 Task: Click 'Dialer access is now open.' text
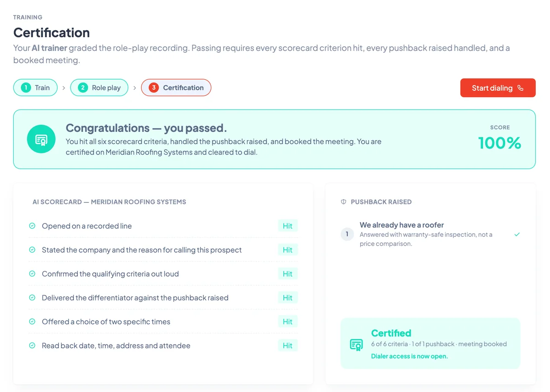tap(409, 356)
